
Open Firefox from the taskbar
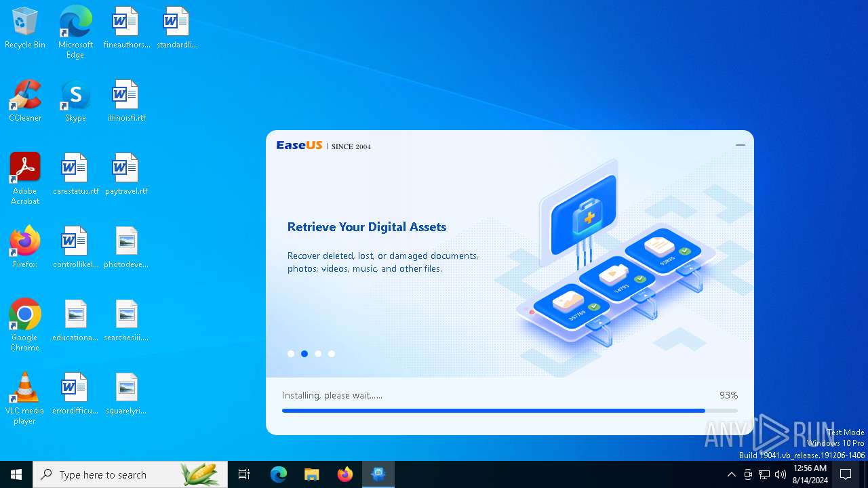[x=345, y=474]
